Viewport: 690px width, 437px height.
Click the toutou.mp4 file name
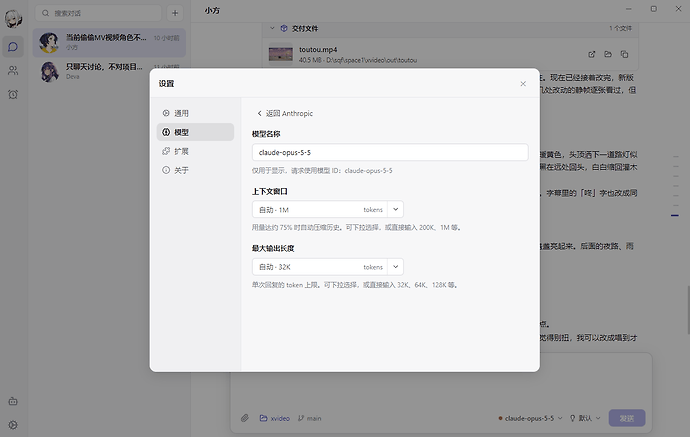point(318,49)
